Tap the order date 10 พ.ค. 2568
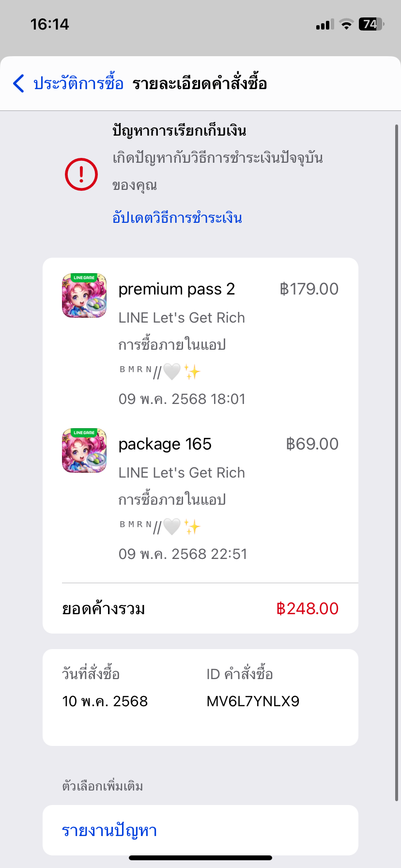Viewport: 401px width, 868px height. [105, 701]
